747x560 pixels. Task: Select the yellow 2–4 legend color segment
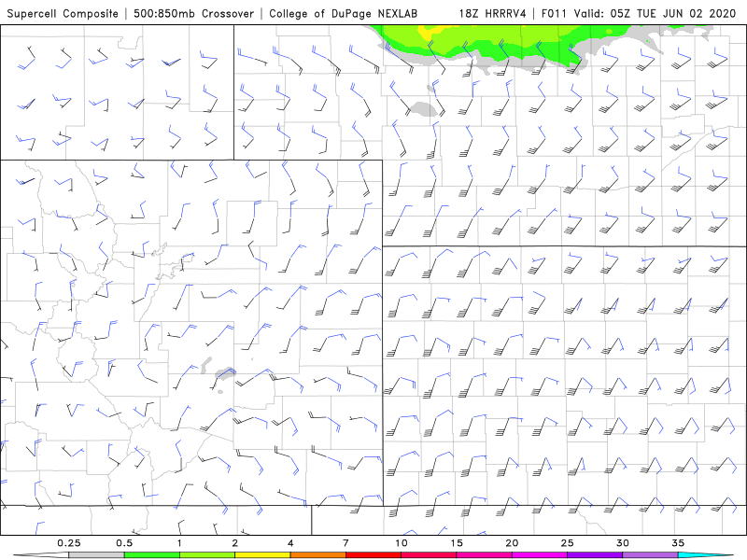pos(262,555)
